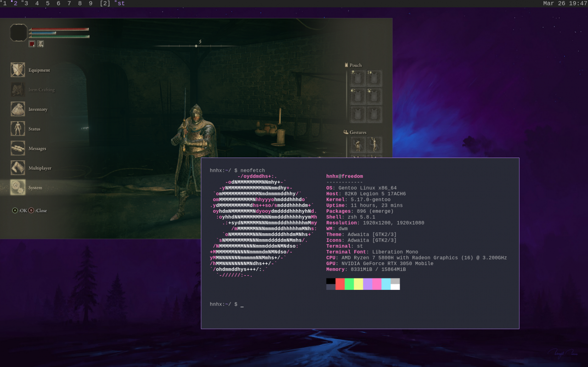Click the green color block in neofetch
Image resolution: width=588 pixels, height=367 pixels.
[x=349, y=284]
